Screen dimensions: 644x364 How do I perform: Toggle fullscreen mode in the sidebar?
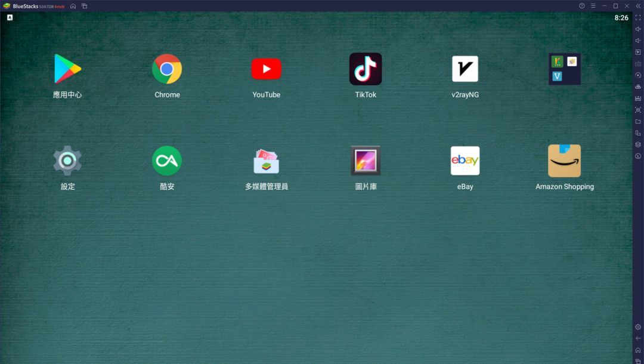[638, 18]
